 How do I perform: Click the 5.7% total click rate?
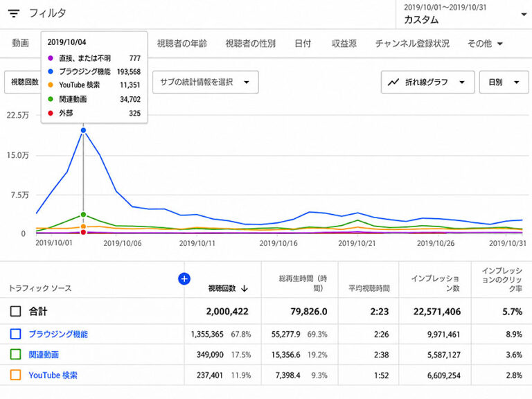[x=513, y=312]
